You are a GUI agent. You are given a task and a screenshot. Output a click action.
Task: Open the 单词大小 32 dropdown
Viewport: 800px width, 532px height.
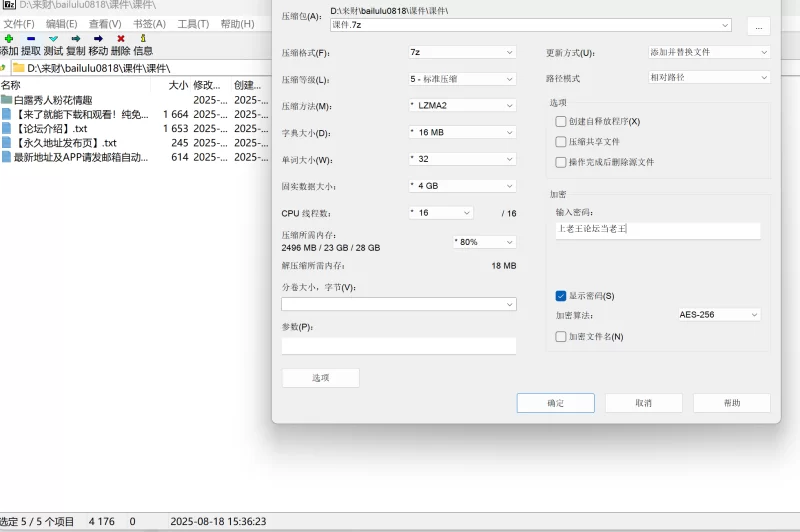click(462, 159)
